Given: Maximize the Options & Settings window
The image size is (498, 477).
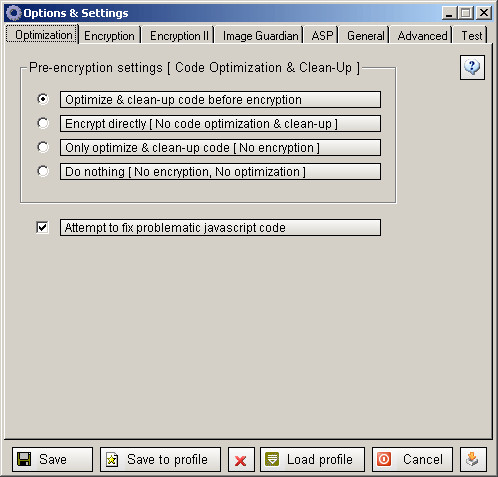Looking at the screenshot, I should (x=466, y=13).
